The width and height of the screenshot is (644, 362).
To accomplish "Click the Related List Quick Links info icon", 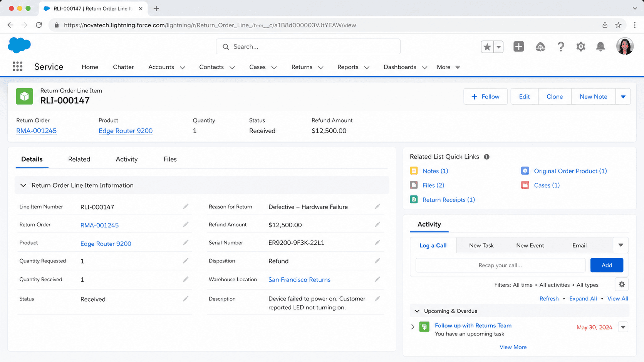I will click(x=487, y=157).
